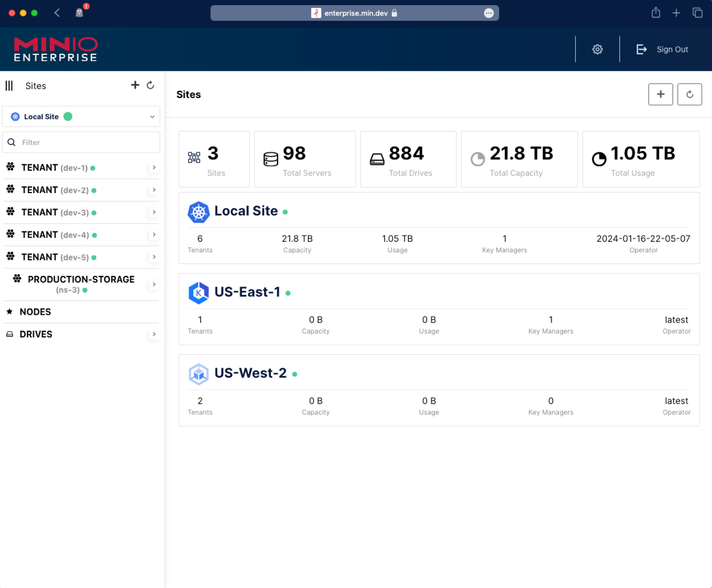
Task: Click the NODES star icon
Action: (9, 312)
